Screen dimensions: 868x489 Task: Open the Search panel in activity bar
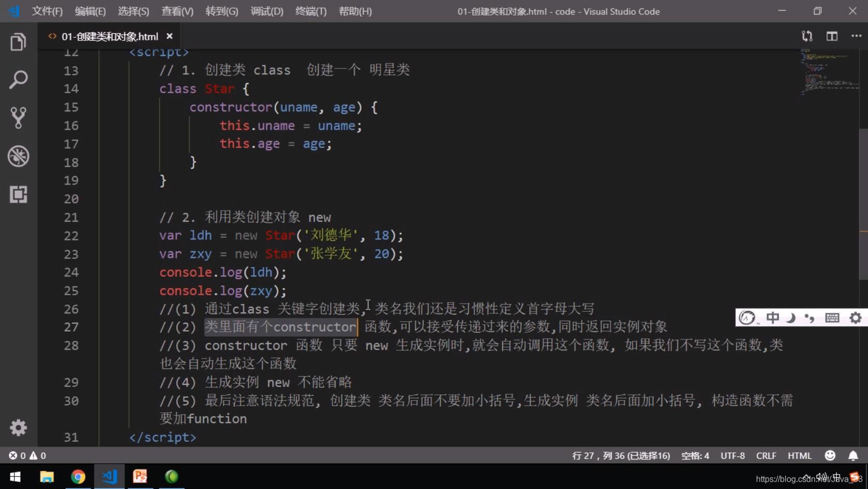18,80
